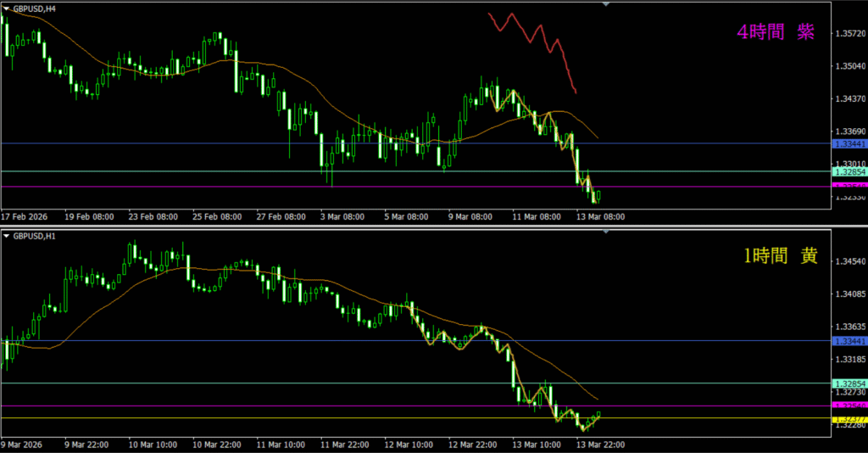Click the magenta '4時間 紫' text label
The image size is (868, 453).
coord(776,32)
